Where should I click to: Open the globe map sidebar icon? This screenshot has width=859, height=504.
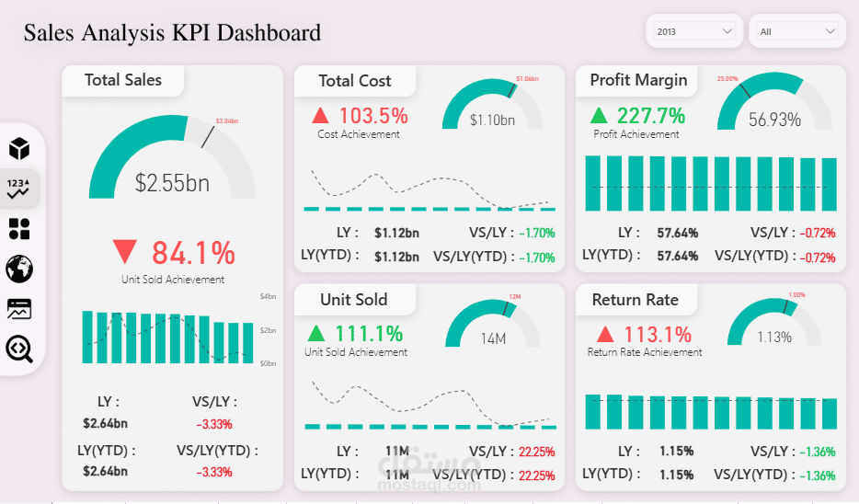pyautogui.click(x=19, y=269)
